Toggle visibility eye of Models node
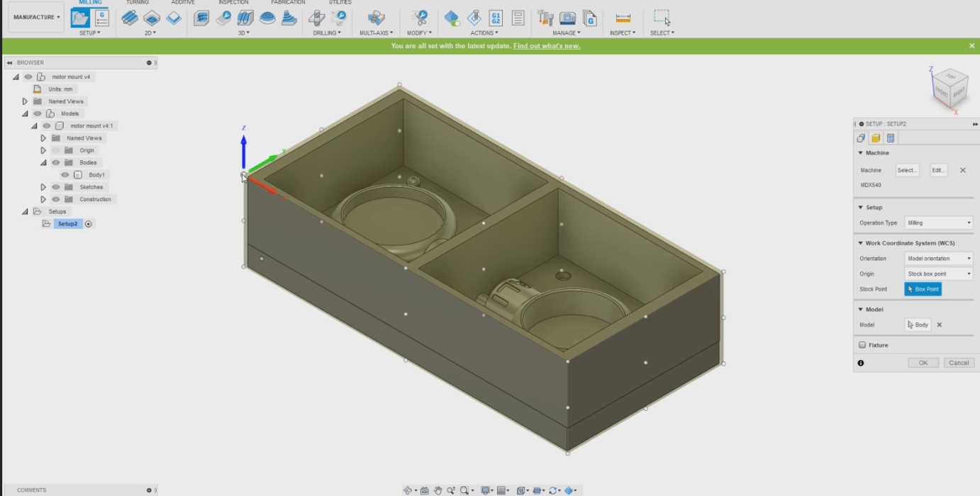Viewport: 980px width, 496px height. [x=38, y=113]
